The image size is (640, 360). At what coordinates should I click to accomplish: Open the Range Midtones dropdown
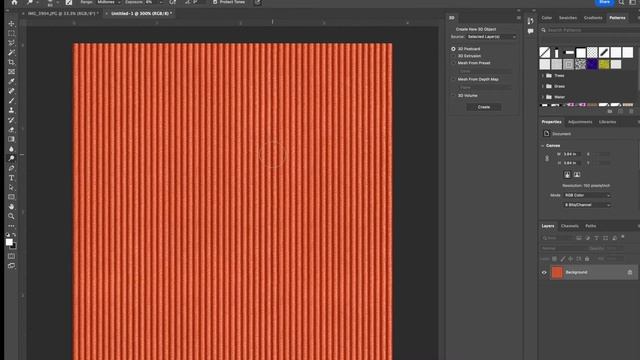(109, 2)
